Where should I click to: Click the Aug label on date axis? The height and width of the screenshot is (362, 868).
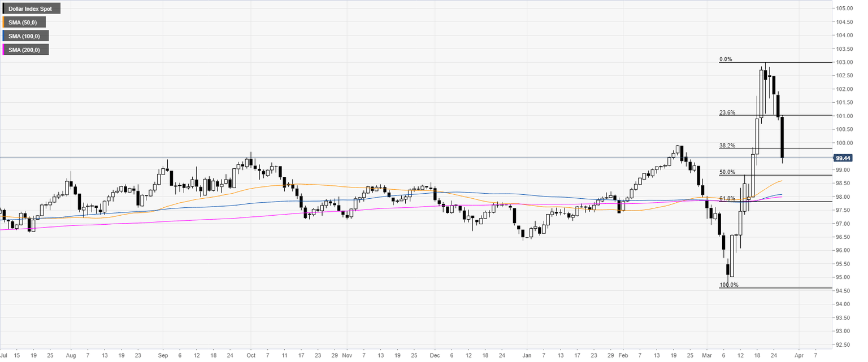71,356
